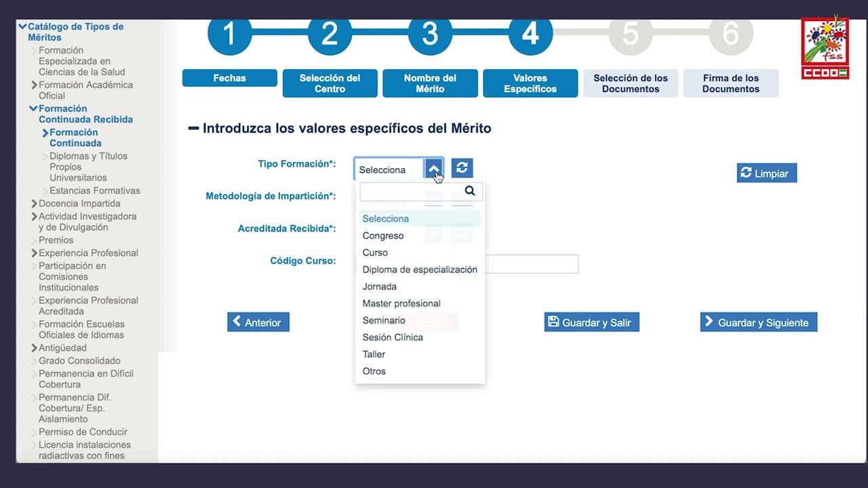Open Premios tree item

56,240
